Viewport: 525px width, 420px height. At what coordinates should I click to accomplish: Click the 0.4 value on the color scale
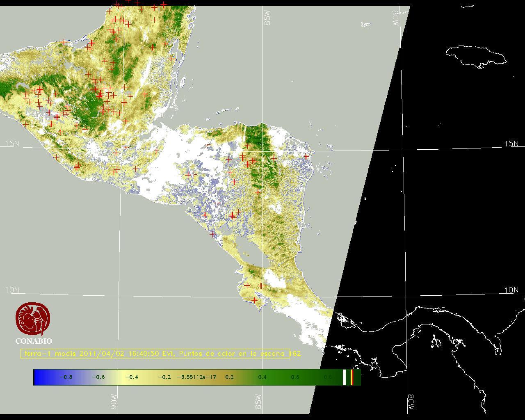pos(262,377)
